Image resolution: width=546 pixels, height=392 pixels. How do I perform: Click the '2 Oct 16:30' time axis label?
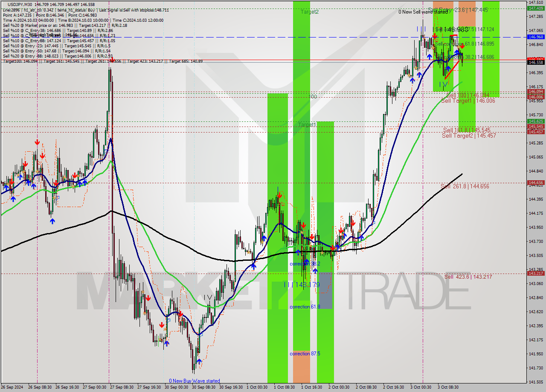pyautogui.click(x=394, y=387)
